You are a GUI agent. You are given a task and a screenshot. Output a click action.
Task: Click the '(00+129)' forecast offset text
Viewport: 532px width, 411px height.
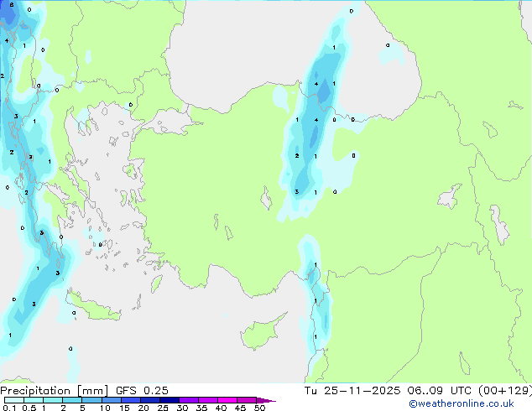[x=505, y=391]
